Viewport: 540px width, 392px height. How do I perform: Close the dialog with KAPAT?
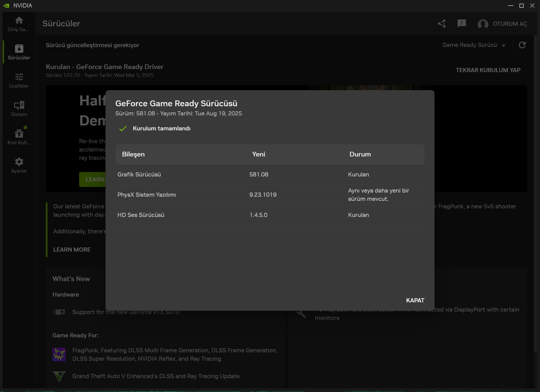coord(415,300)
